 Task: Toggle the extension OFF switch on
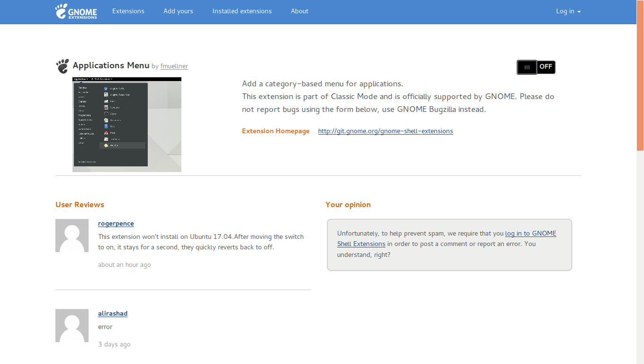click(536, 67)
